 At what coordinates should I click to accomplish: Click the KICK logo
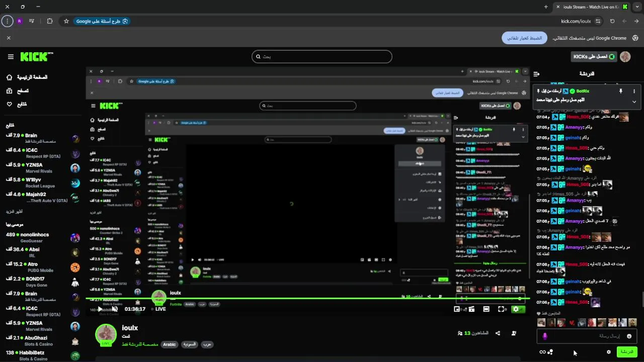point(37,57)
